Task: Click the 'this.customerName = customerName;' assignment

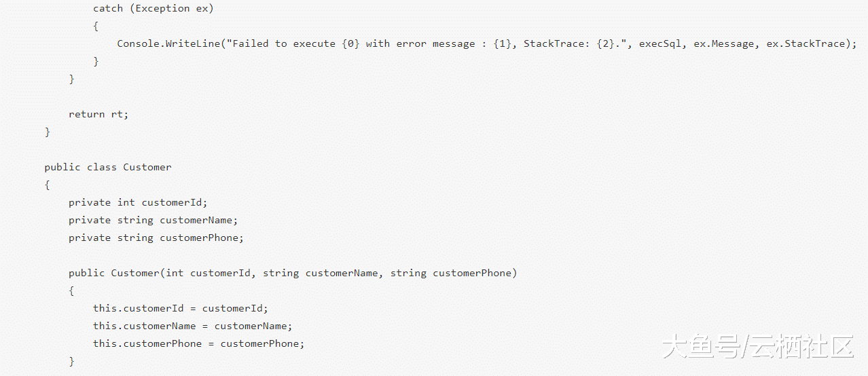Action: point(193,326)
